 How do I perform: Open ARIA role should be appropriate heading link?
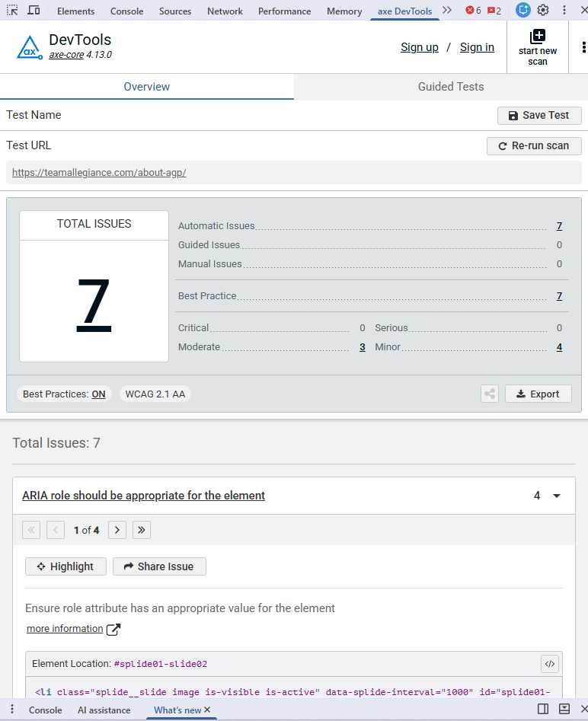(143, 496)
